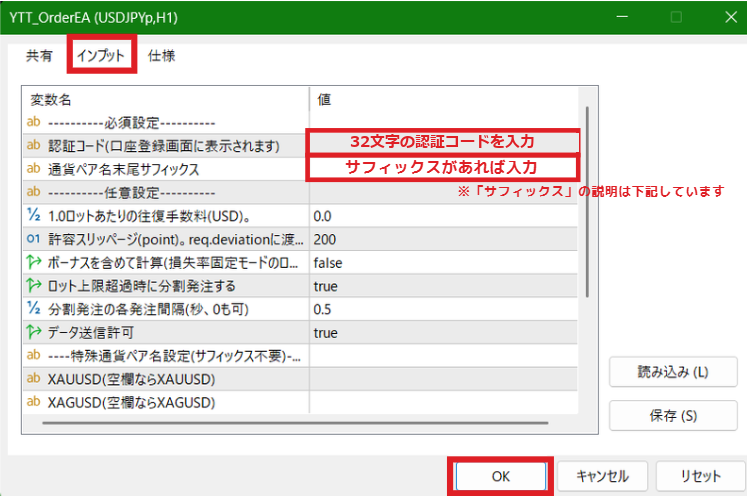
Task: Switch to the 共有 tab
Action: [39, 56]
